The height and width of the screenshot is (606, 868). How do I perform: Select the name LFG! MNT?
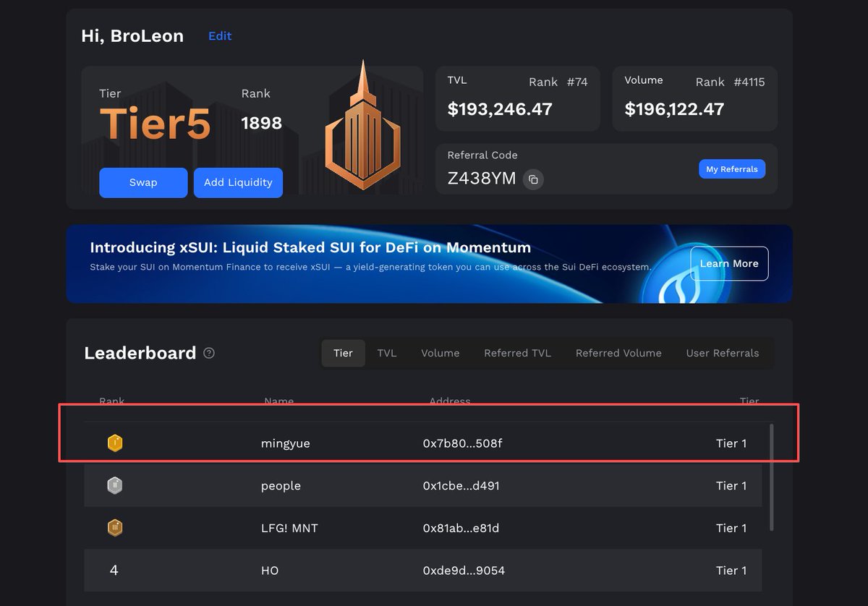tap(289, 528)
